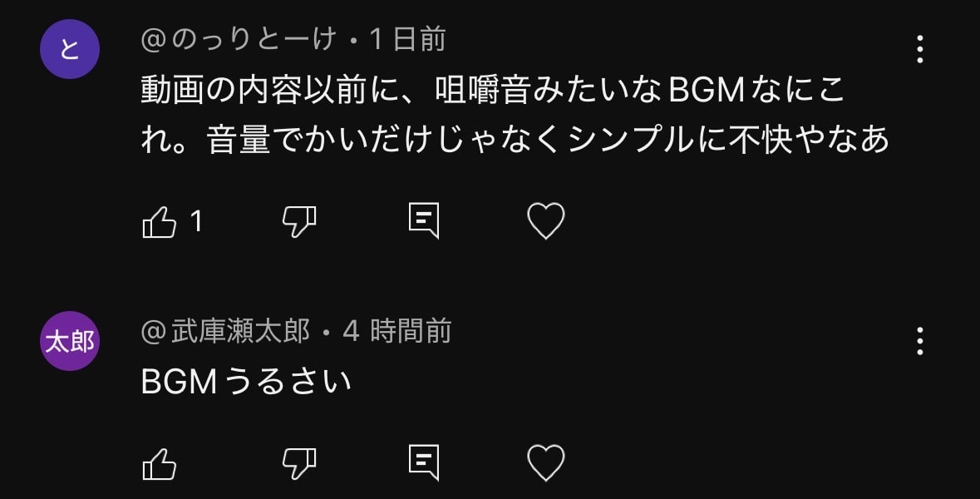Like the comment by @のっりとーけ
This screenshot has width=980, height=499.
(160, 222)
